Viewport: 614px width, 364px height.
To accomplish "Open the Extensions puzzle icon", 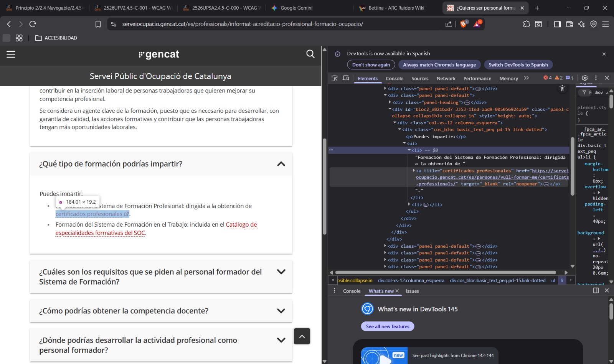I will click(527, 24).
